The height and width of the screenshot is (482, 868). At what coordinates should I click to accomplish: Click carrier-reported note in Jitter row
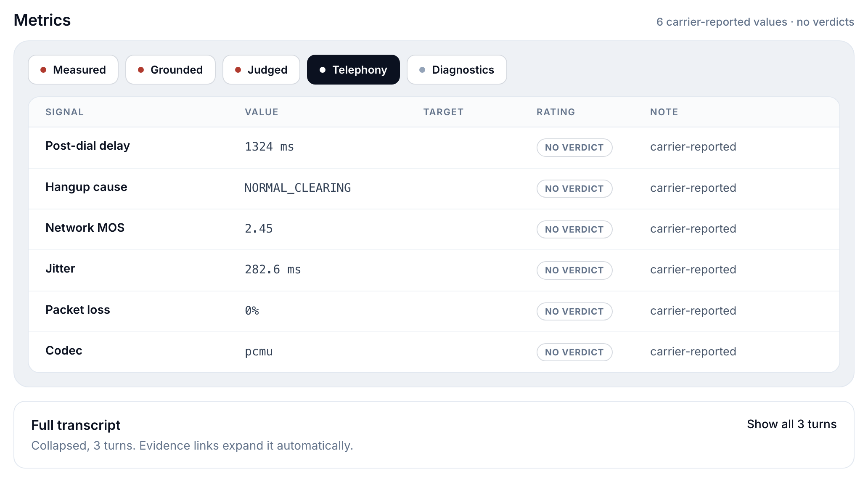693,270
